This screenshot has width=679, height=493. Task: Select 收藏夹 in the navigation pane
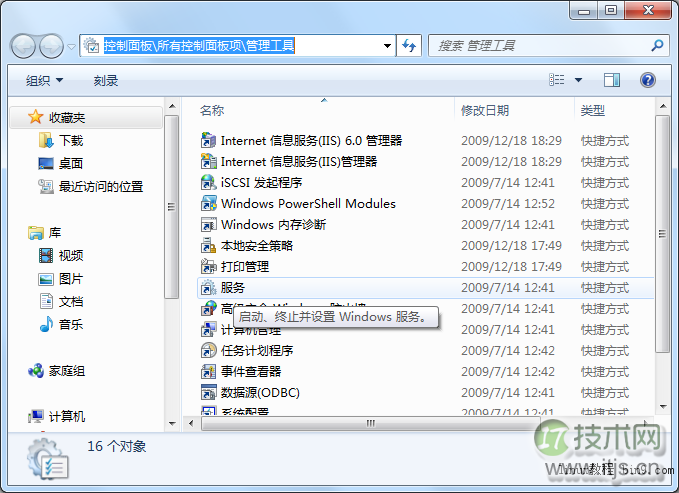(x=86, y=117)
